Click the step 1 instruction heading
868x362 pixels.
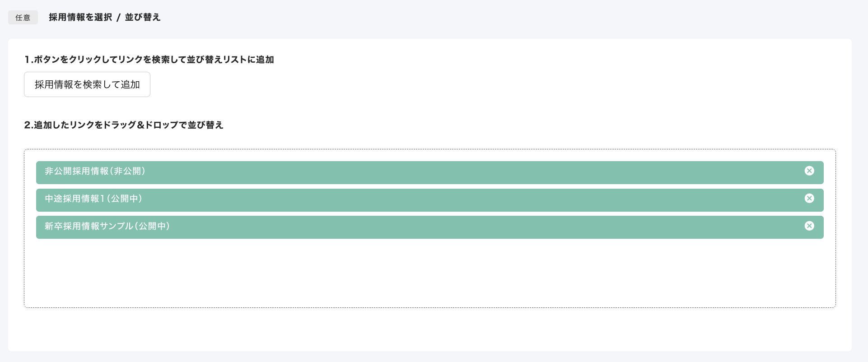[x=149, y=60]
